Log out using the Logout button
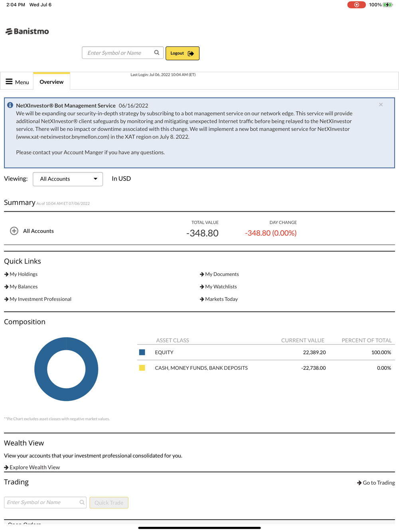Viewport: 399px width, 532px height. coord(182,53)
